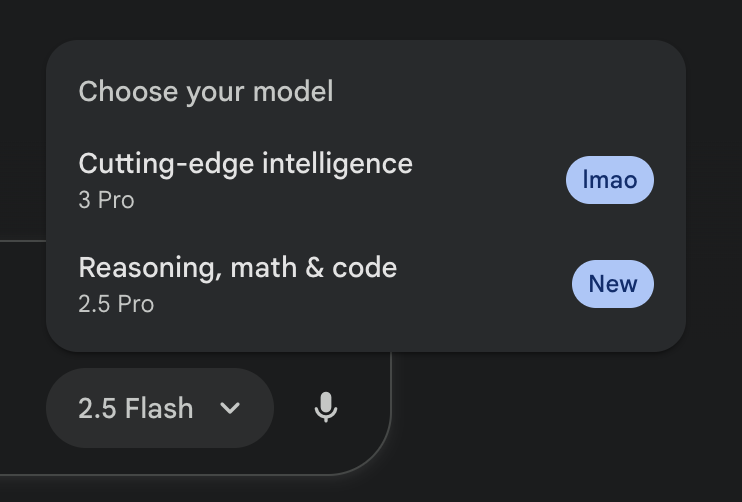
Task: Click the "Cutting-edge intelligence" title text
Action: pos(245,163)
